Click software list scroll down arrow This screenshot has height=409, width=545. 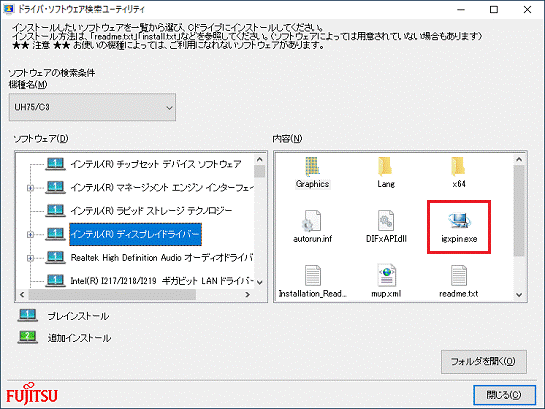(259, 282)
